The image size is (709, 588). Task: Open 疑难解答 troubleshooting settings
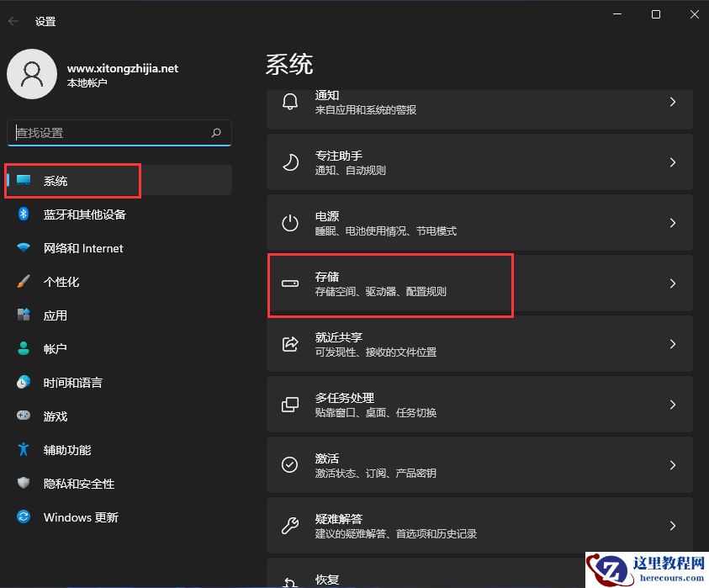click(x=479, y=525)
